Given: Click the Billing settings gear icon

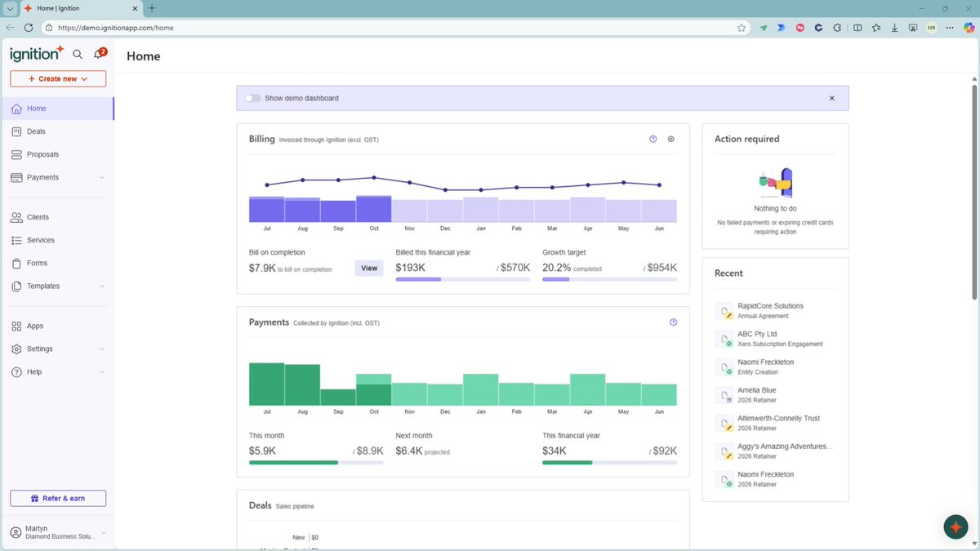Looking at the screenshot, I should 671,139.
